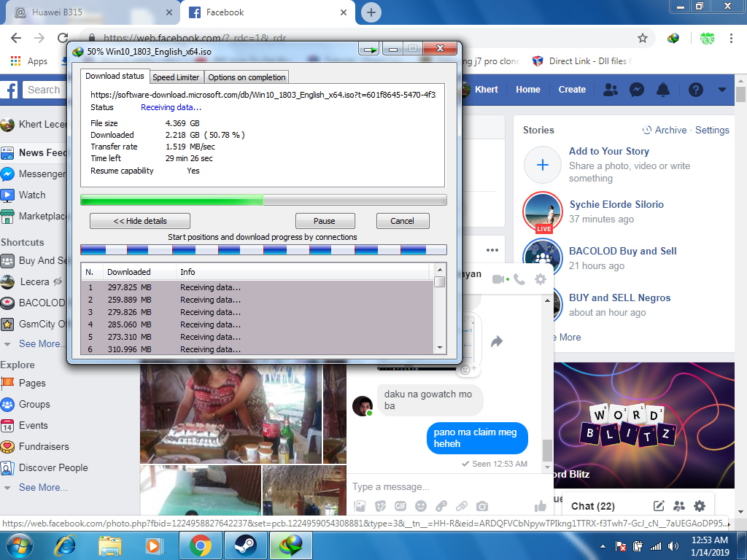Image resolution: width=747 pixels, height=560 pixels.
Task: Open Messenger icon in Facebook header
Action: click(x=636, y=90)
